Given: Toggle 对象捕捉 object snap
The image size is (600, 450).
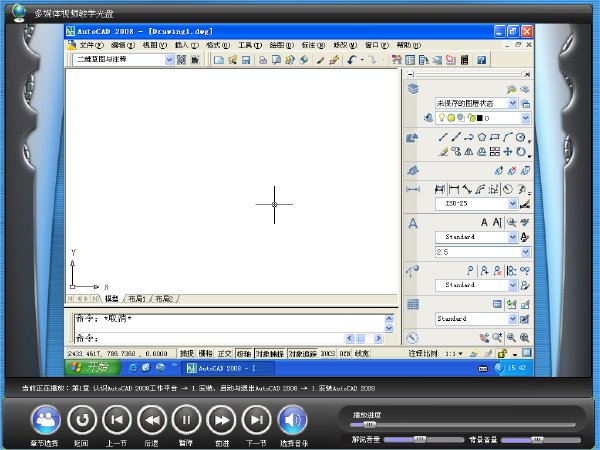Looking at the screenshot, I should tap(270, 354).
